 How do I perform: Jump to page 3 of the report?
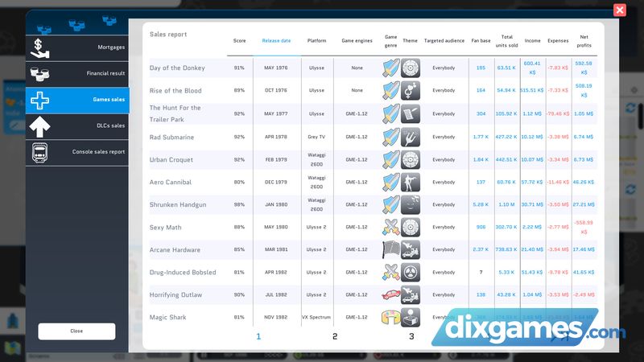(x=411, y=336)
